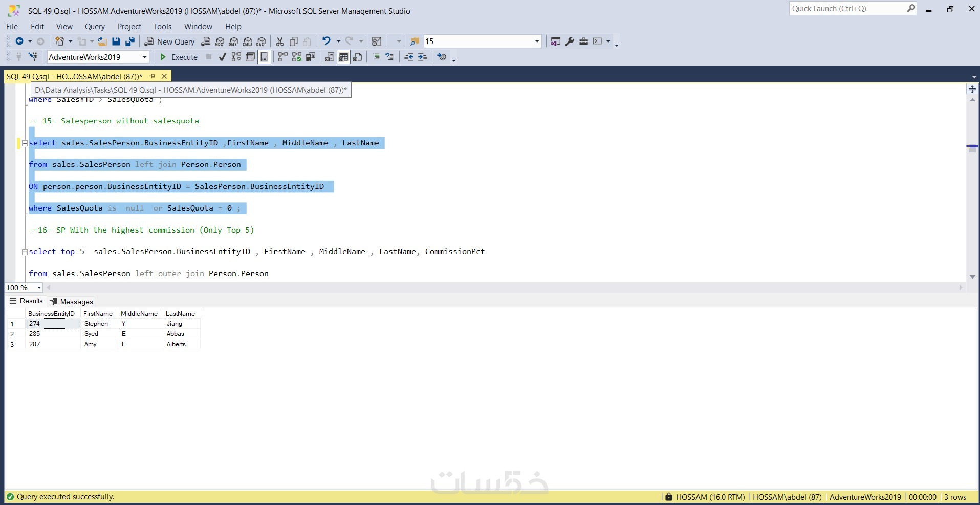Image resolution: width=980 pixels, height=505 pixels.
Task: Toggle Include Actual Execution Plan
Action: [x=282, y=57]
